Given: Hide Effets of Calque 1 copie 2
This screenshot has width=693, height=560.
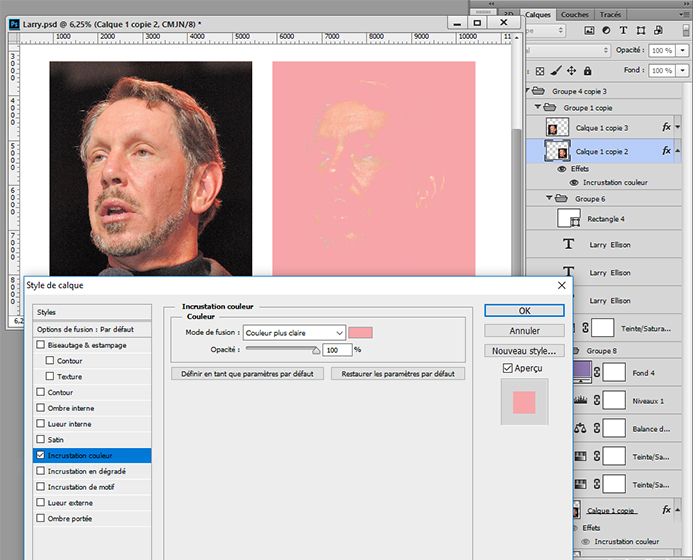Looking at the screenshot, I should 562,169.
